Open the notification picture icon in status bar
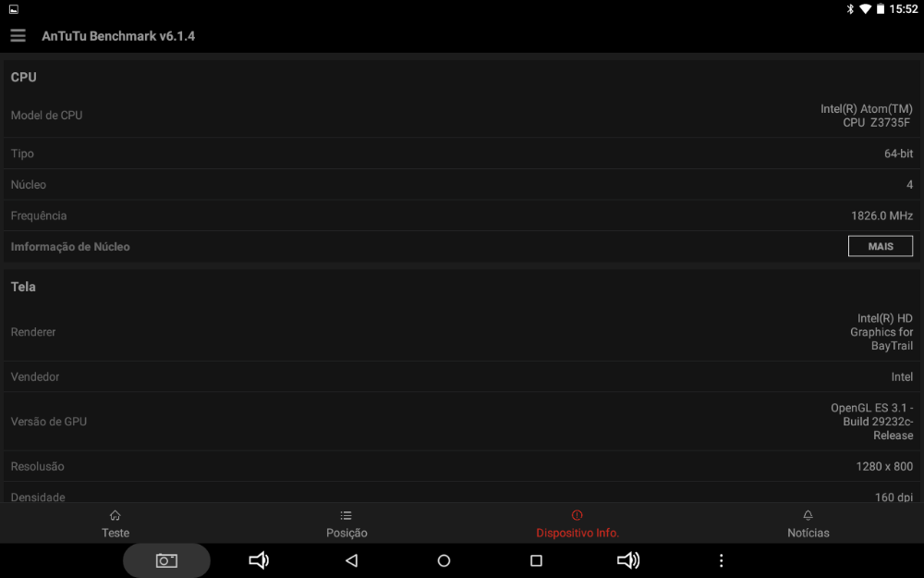This screenshot has height=578, width=924. click(x=14, y=9)
